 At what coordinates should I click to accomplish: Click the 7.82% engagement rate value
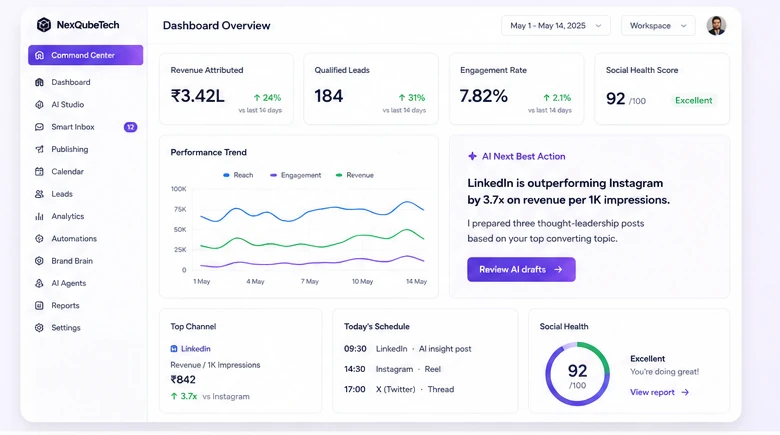484,96
